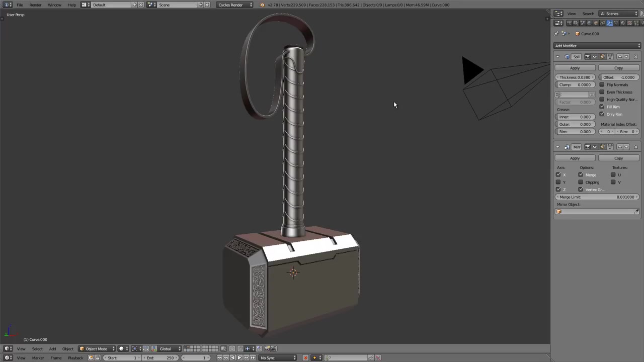The width and height of the screenshot is (644, 362).
Task: Click the Mirror Object eyedropper icon
Action: [x=636, y=212]
